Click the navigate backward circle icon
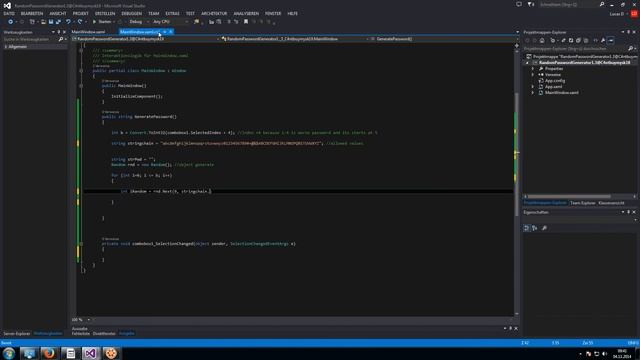640x360 pixels. click(x=10, y=22)
